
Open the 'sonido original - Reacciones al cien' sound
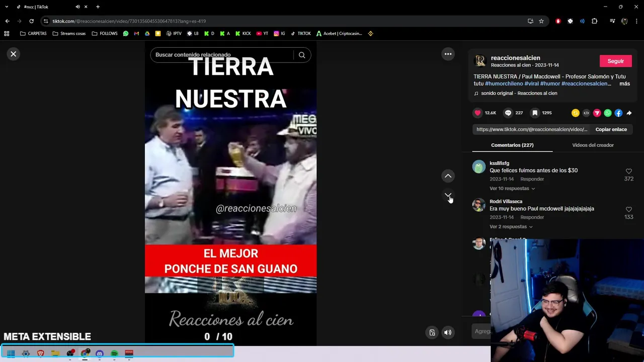[519, 93]
